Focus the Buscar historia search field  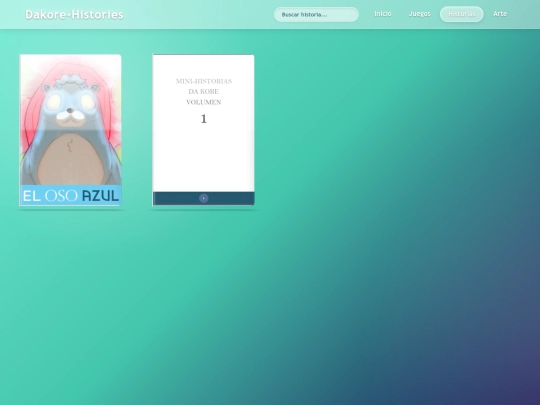coord(316,14)
